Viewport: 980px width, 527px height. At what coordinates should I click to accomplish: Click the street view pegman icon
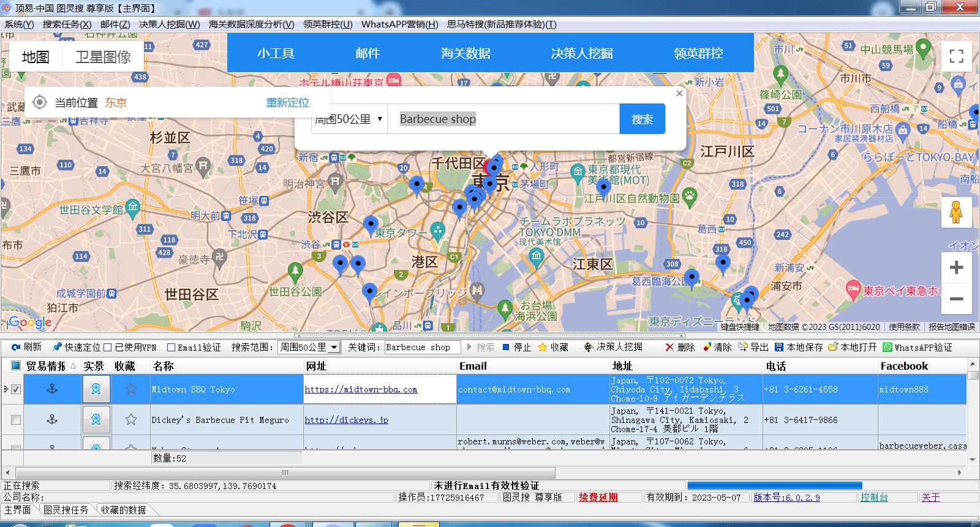pyautogui.click(x=956, y=212)
